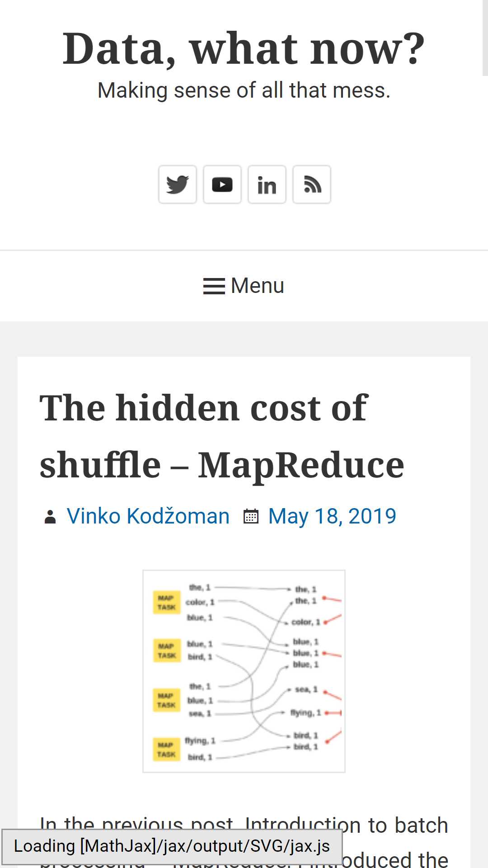Click the last yellow MAP TASK box

(166, 750)
